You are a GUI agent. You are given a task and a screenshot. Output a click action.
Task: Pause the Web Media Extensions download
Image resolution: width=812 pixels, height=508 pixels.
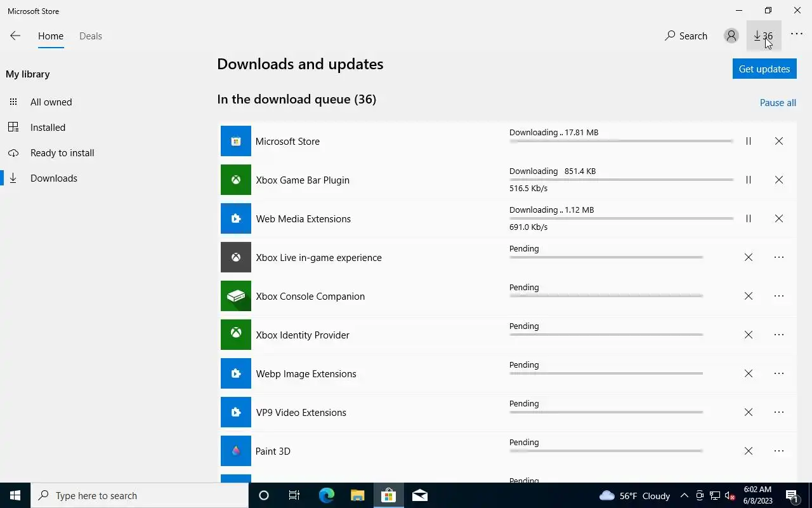tap(749, 218)
